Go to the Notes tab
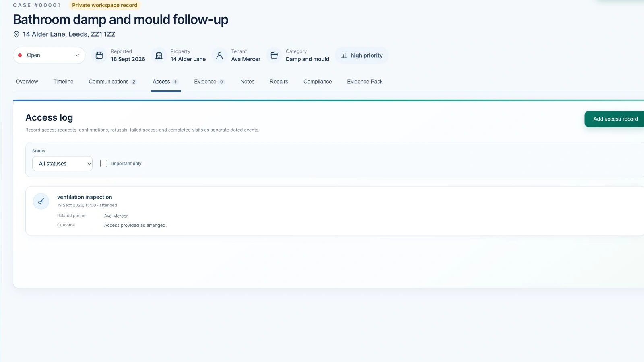Screen dimensions: 644x362 point(247,82)
